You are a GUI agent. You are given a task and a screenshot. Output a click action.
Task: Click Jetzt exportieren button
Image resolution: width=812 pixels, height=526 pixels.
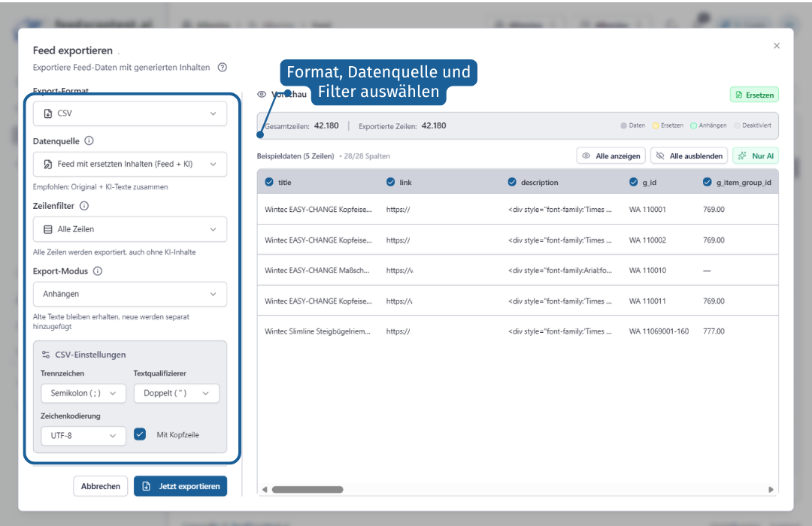click(x=180, y=486)
